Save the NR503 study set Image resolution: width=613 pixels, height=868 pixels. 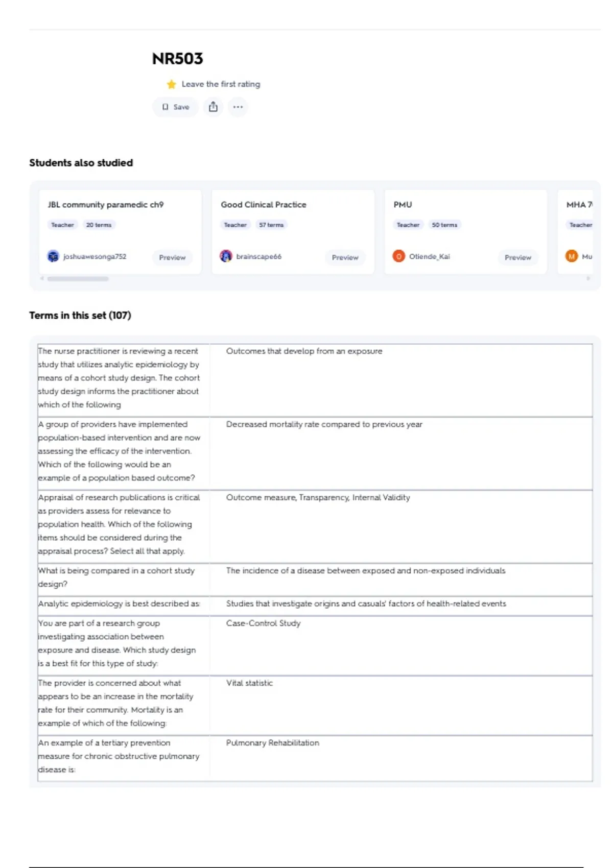(x=176, y=107)
